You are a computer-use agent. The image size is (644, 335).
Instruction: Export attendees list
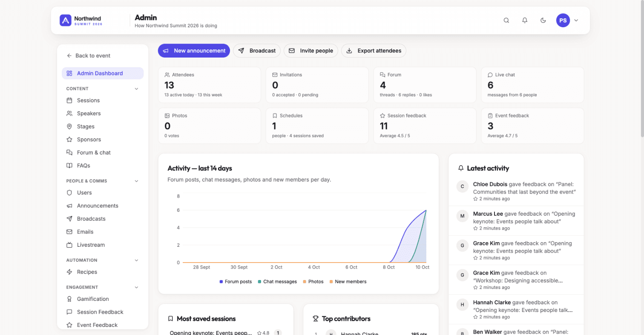click(x=374, y=51)
